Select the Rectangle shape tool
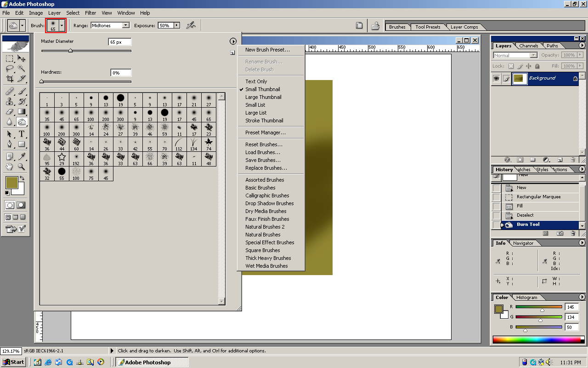This screenshot has height=368, width=588. click(22, 144)
